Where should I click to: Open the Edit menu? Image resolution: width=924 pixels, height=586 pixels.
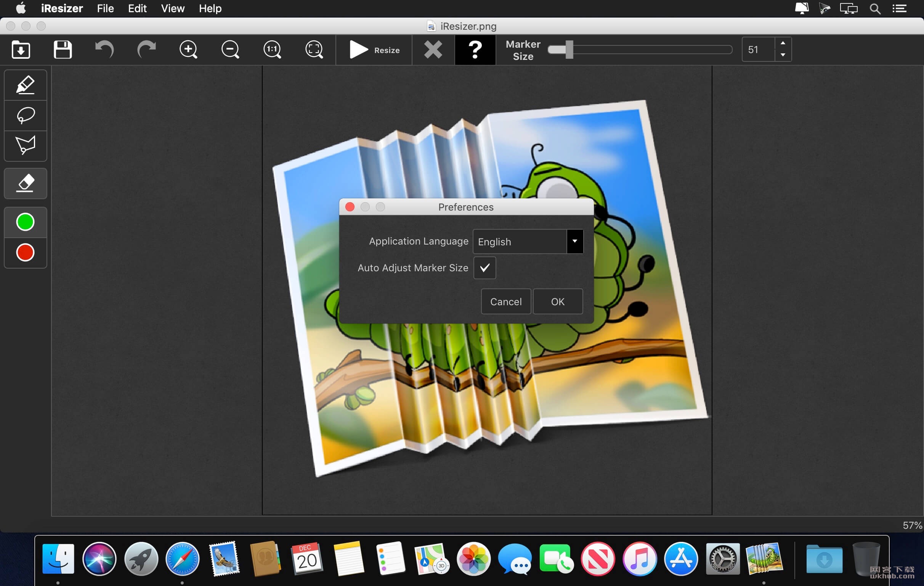click(x=137, y=8)
